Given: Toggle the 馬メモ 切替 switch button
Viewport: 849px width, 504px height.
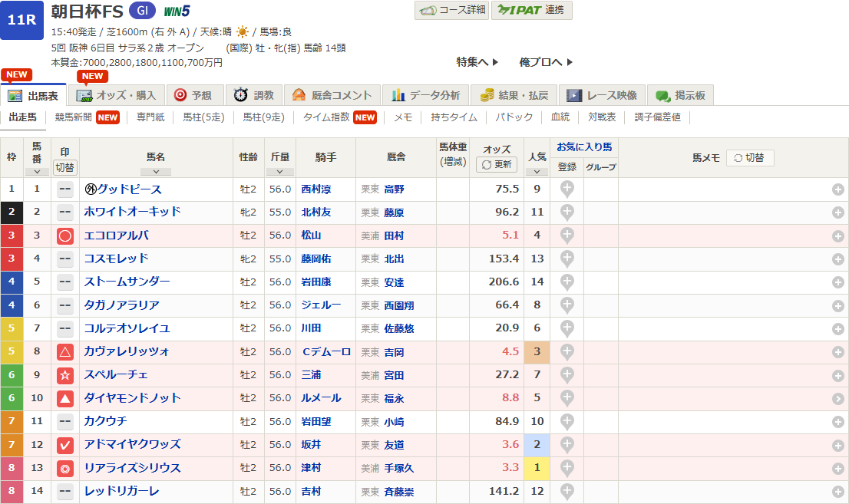Looking at the screenshot, I should [749, 157].
